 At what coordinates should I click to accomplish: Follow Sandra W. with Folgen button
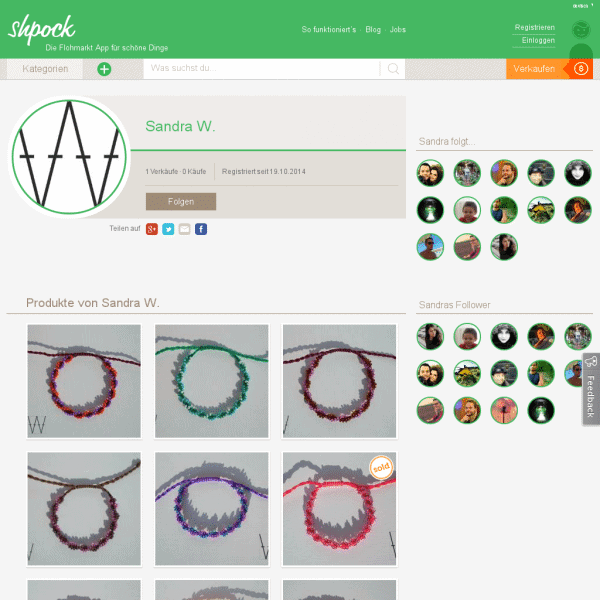[181, 201]
